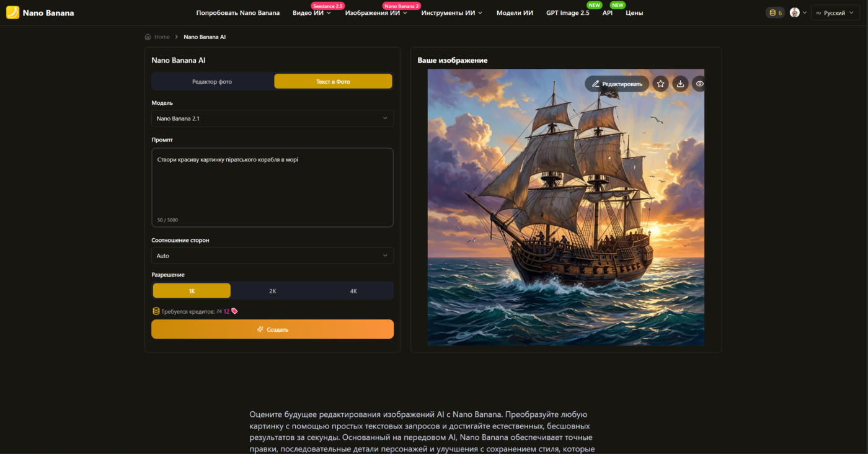Open the Модель dropdown showing Nano Banana 2.1

coord(272,118)
